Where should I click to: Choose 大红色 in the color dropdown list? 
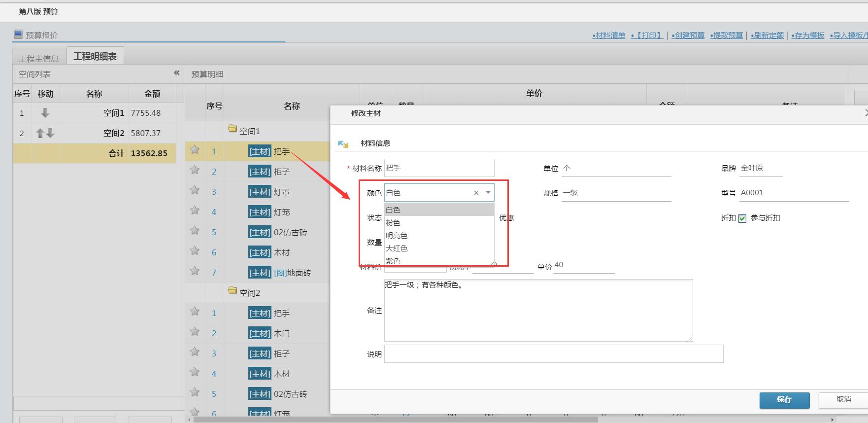pyautogui.click(x=397, y=248)
